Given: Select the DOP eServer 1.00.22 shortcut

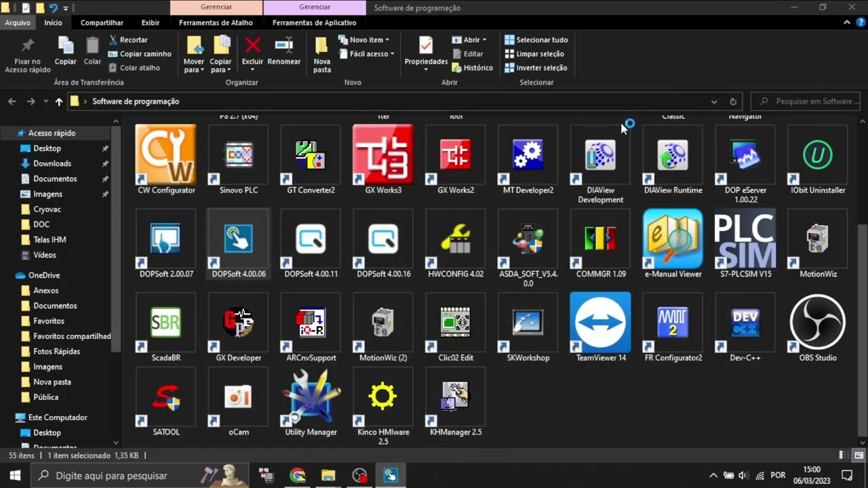Looking at the screenshot, I should click(x=745, y=165).
